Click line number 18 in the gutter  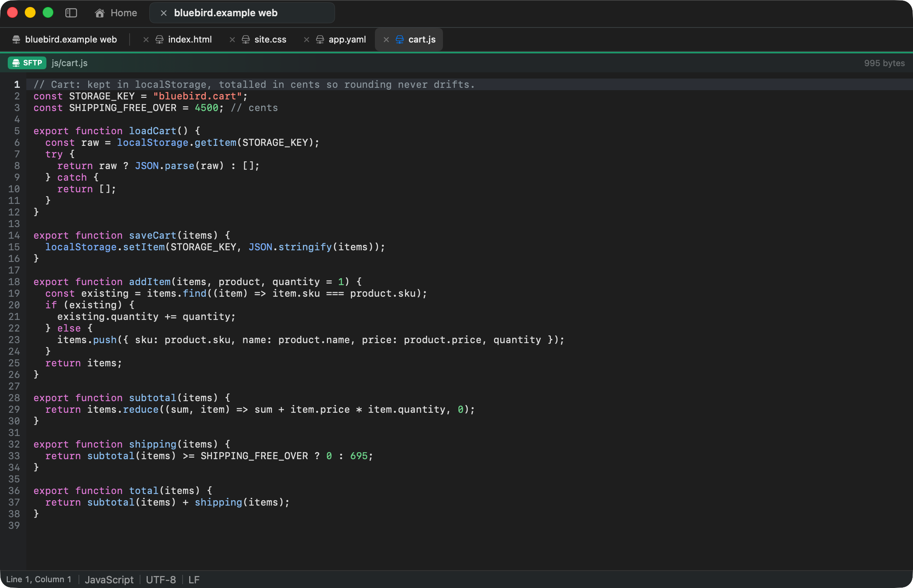click(14, 282)
